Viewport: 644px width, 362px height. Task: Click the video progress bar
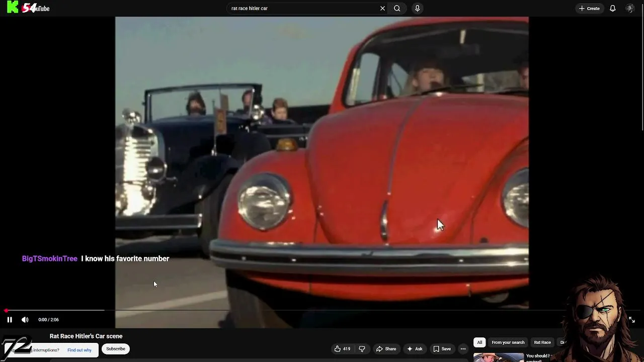coord(322,311)
